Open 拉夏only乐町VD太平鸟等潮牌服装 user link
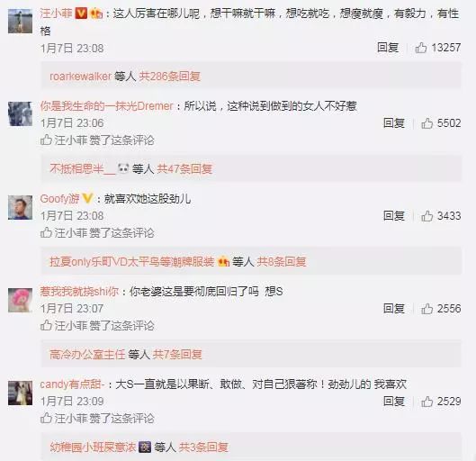This screenshot has width=476, height=461. 132,261
